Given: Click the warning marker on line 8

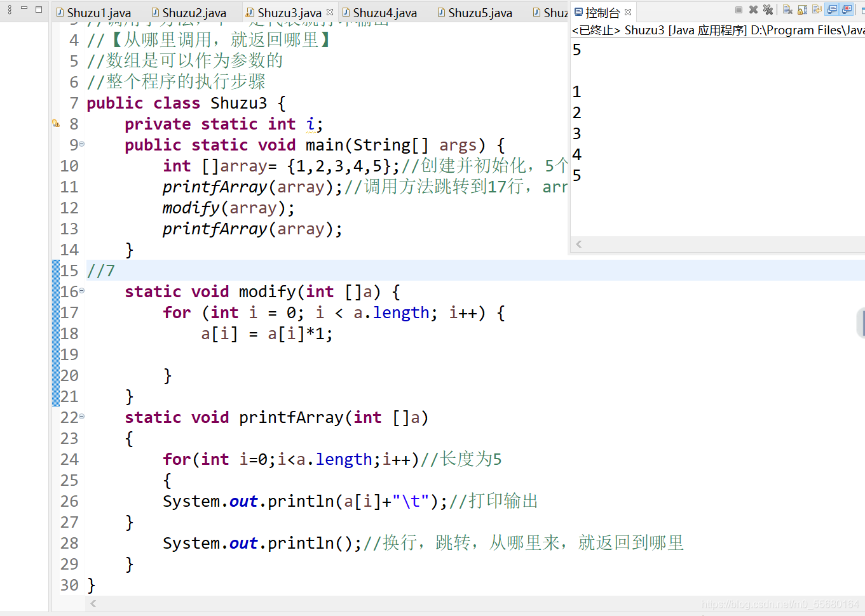Looking at the screenshot, I should (56, 124).
